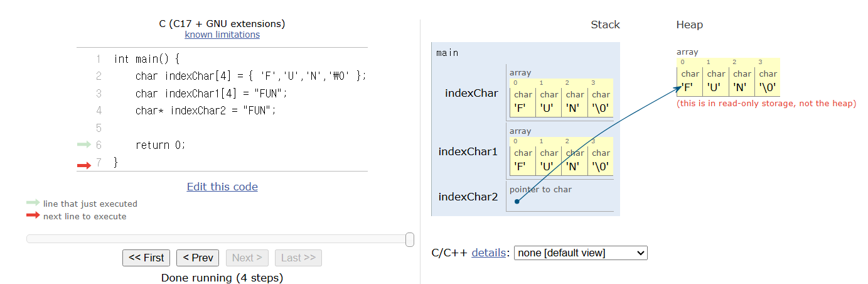
Task: Click the pointer dot of indexChar2
Action: 517,202
